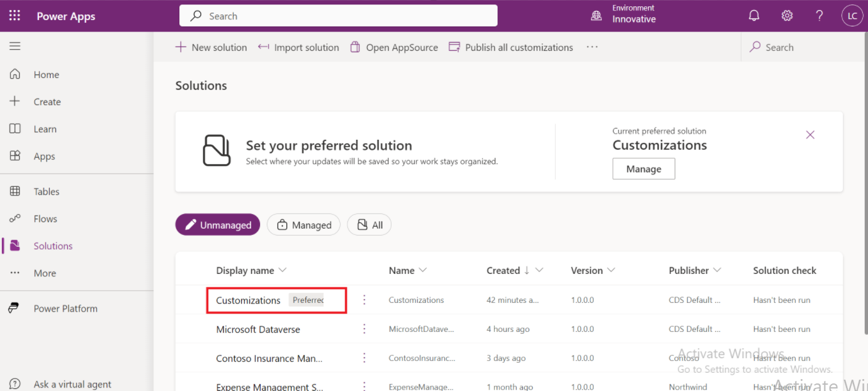Viewport: 868px width, 391px height.
Task: Open the LC account avatar
Action: pyautogui.click(x=852, y=16)
